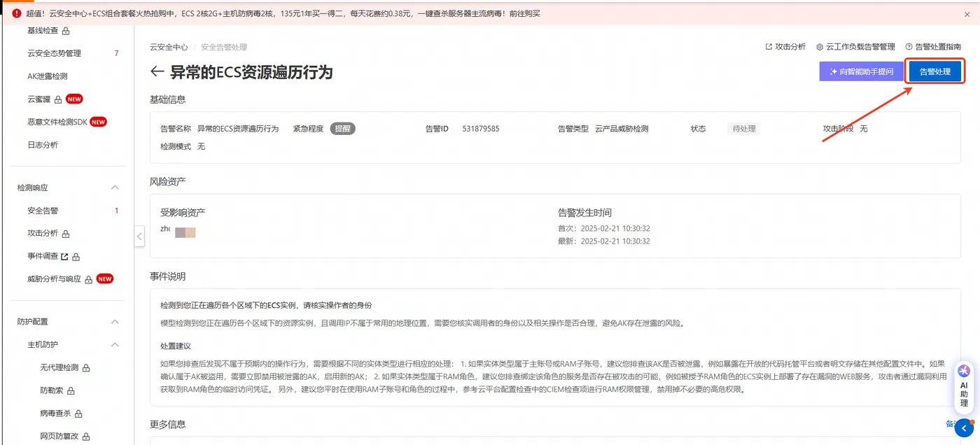Screen dimensions: 980x445
Task: Open 病毒查杀 in the sidebar
Action: pos(55,413)
